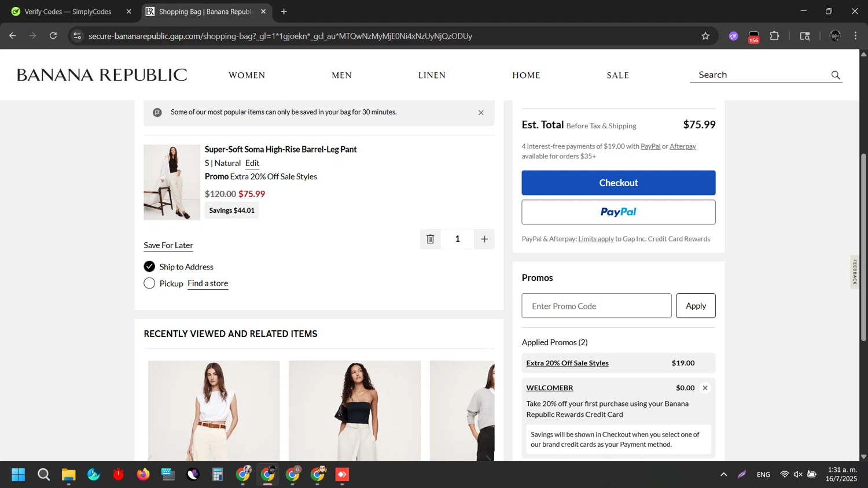Open clock and date in taskbar
Viewport: 868px width, 488px height.
coord(842,475)
